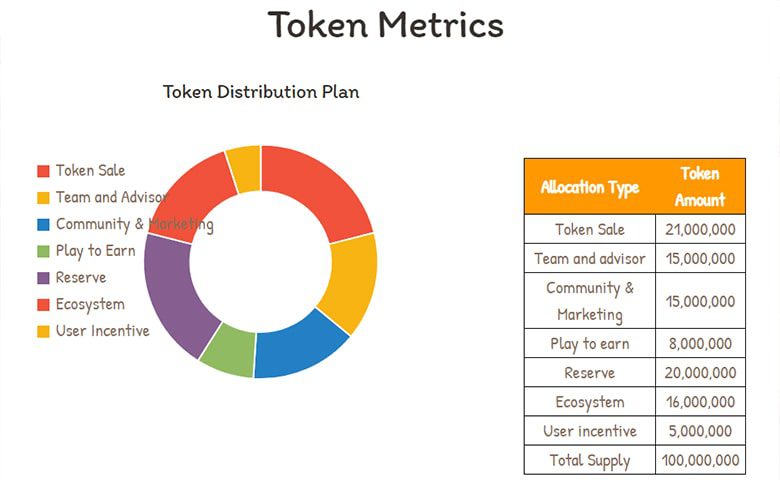Click the purple Reserve legend swatch
The width and height of the screenshot is (780, 480).
pos(43,278)
